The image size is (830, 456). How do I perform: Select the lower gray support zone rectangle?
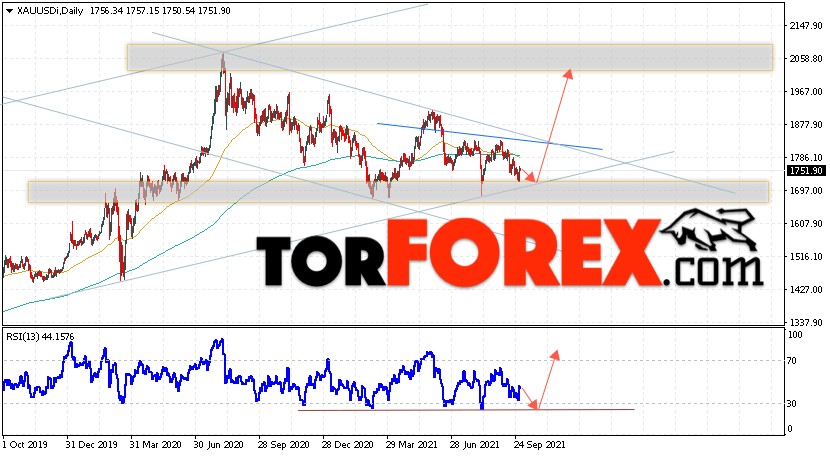click(x=398, y=192)
